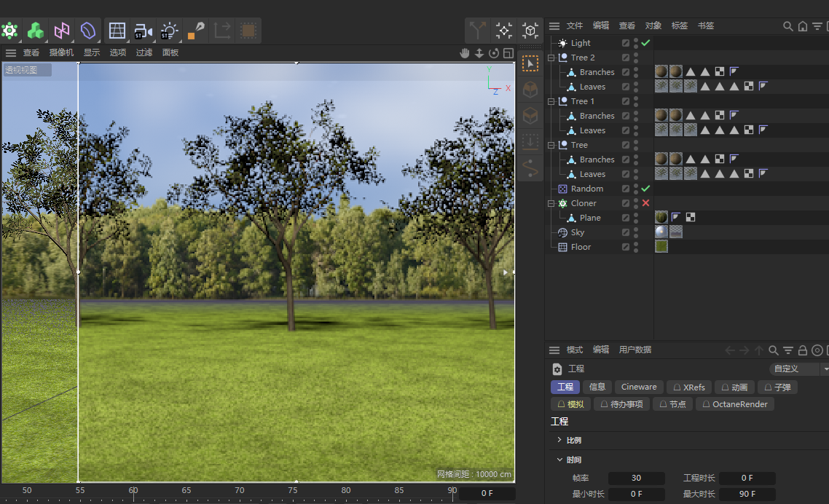Click the green cube generator icon

[35, 31]
